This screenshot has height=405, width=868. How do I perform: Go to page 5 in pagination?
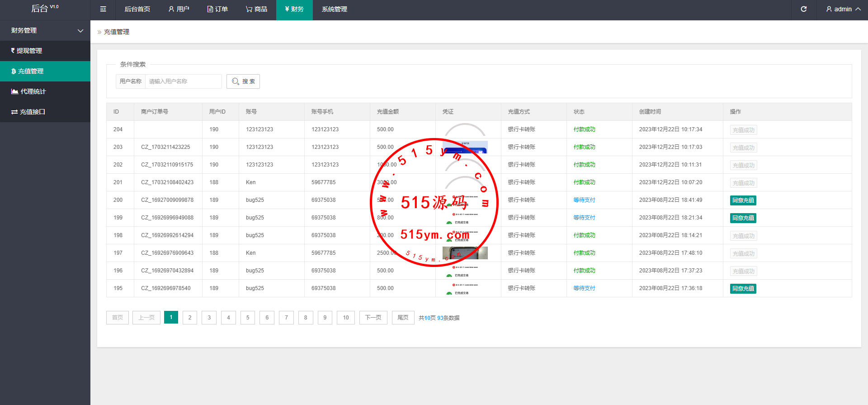tap(248, 318)
